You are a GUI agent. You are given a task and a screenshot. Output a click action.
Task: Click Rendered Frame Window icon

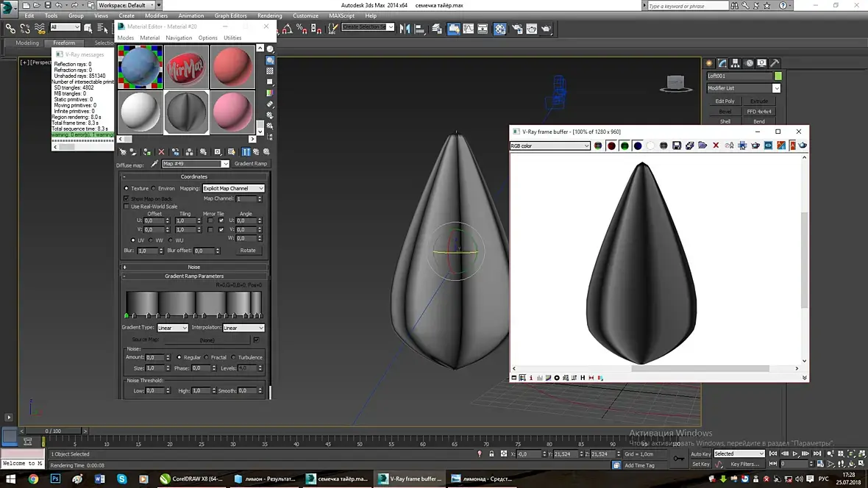531,29
